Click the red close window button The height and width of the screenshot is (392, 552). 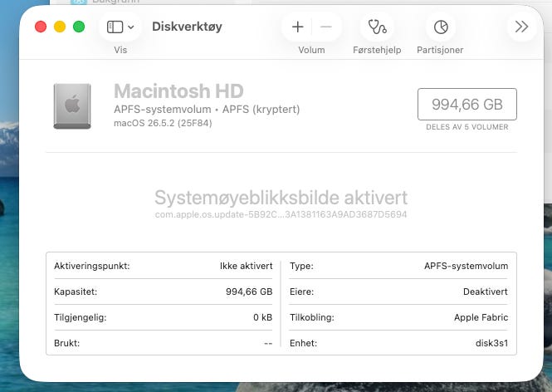[x=41, y=27]
